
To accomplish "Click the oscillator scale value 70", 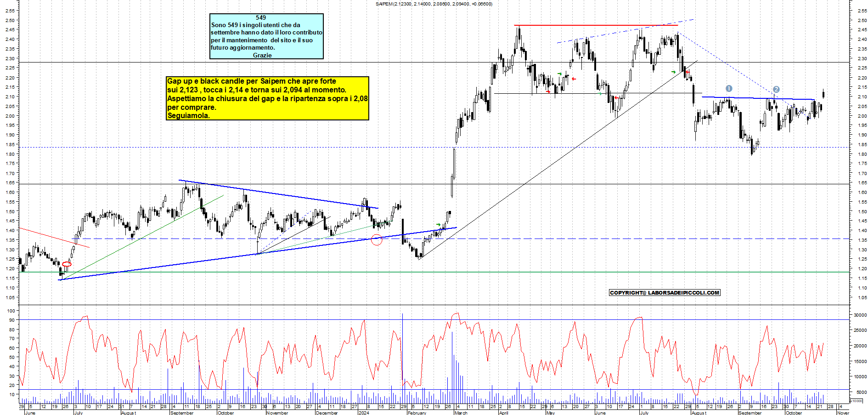I will (12, 338).
